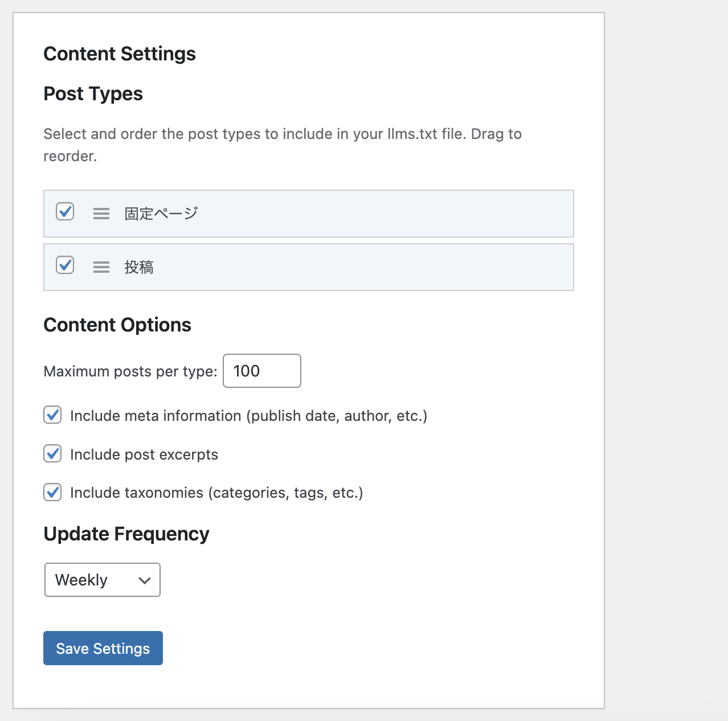
Task: Click the Update Frequency heading
Action: click(126, 534)
